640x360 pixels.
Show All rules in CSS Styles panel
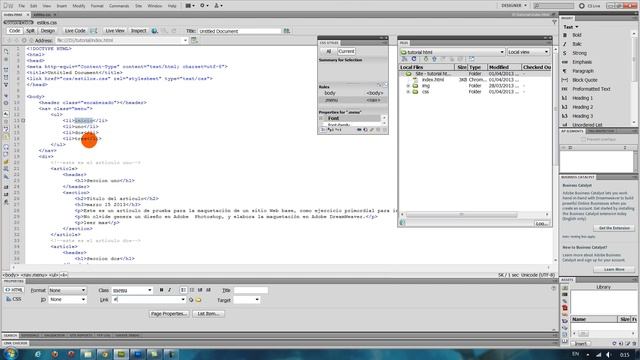(x=329, y=51)
